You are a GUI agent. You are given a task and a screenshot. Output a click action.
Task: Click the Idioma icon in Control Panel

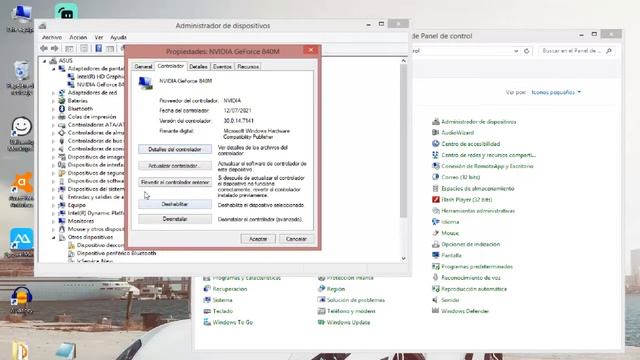click(435, 222)
